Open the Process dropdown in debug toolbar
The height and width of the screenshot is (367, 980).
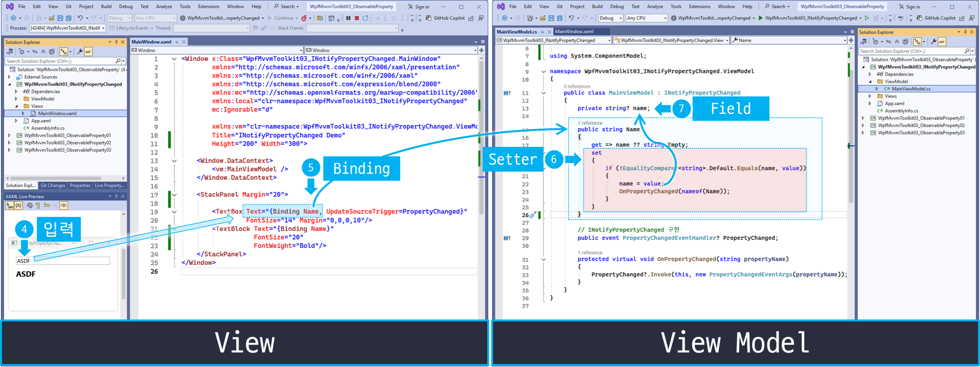point(103,28)
